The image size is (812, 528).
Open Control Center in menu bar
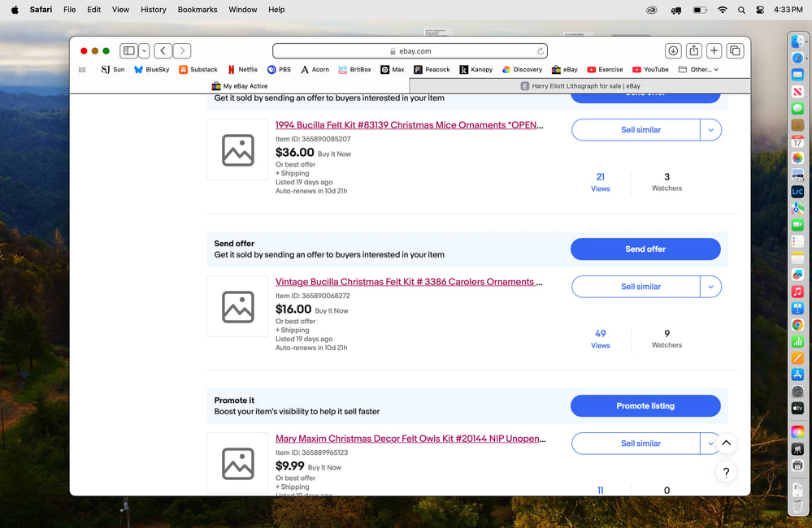point(760,10)
